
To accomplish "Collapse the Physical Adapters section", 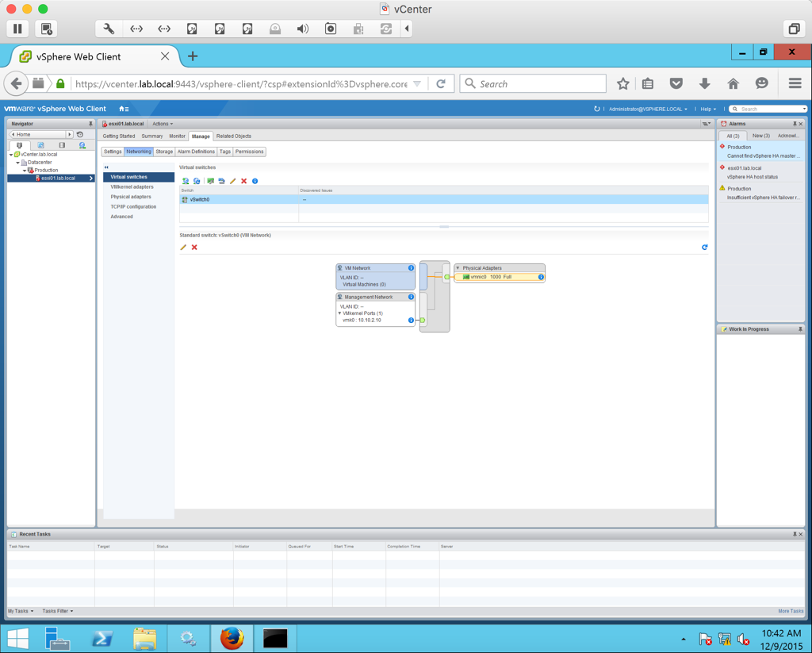I will point(458,268).
